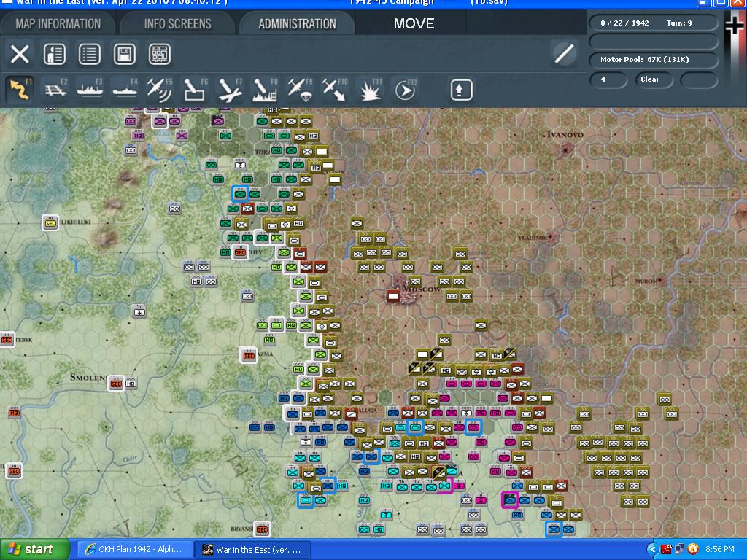Select the air group transfer mode (F10)
Viewport: 747px width, 560px height.
[334, 89]
